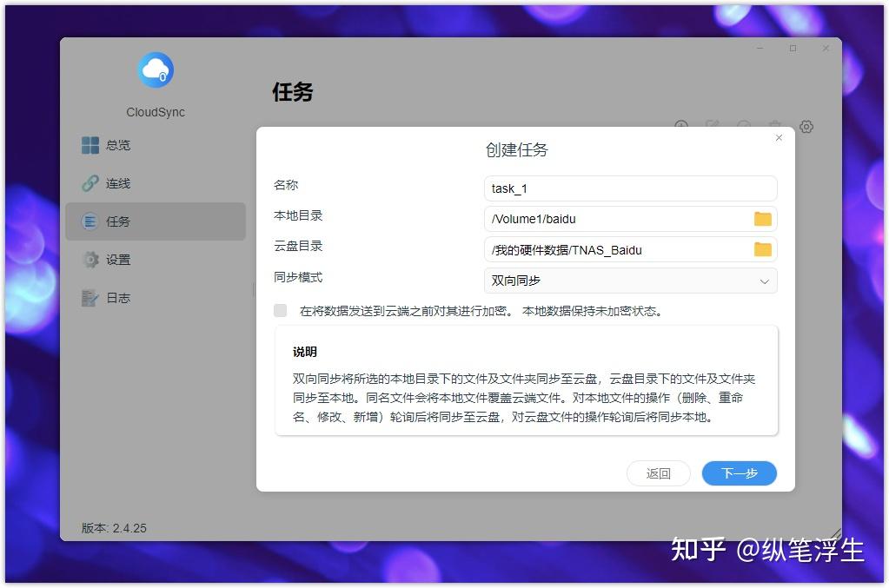Click the 任务 page title heading
The image size is (889, 588).
pyautogui.click(x=293, y=93)
